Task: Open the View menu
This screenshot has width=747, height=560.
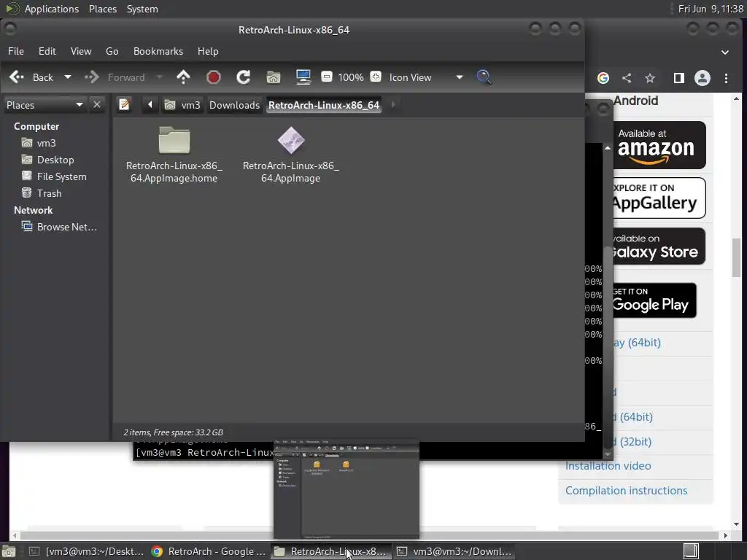Action: pos(81,51)
